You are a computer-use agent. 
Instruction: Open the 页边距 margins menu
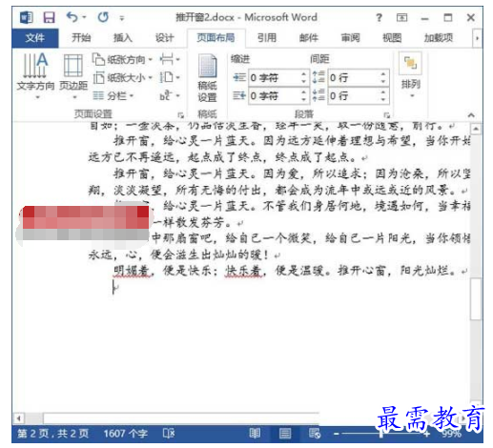click(x=73, y=76)
